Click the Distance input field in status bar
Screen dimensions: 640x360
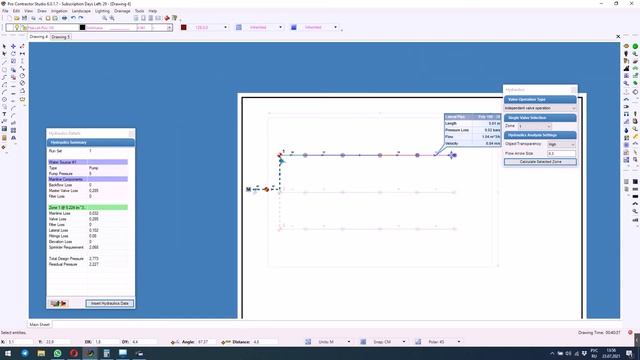tap(265, 342)
